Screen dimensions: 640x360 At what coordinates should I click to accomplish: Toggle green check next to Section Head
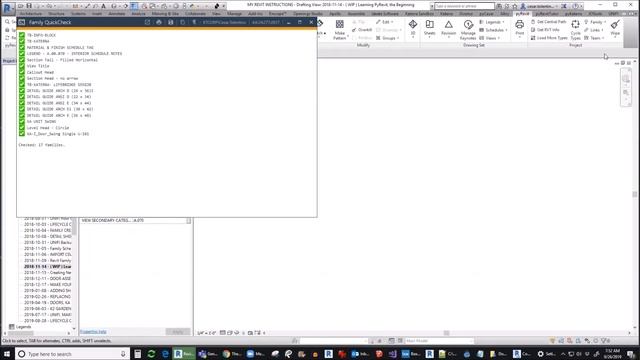[x=22, y=78]
